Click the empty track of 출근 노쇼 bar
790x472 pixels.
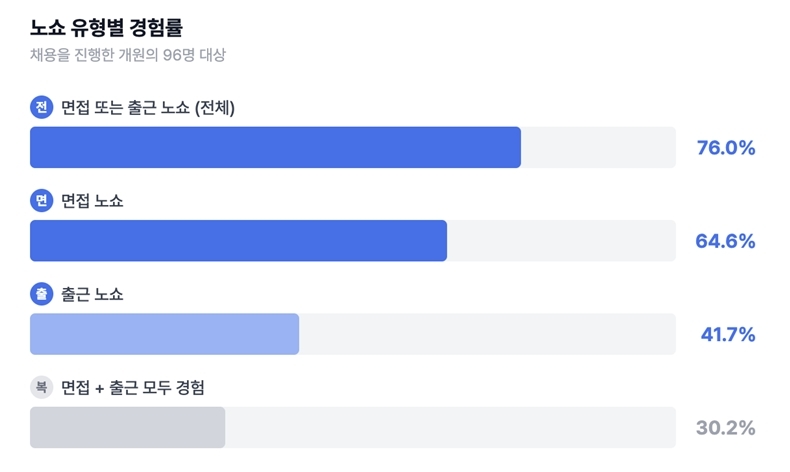click(487, 334)
